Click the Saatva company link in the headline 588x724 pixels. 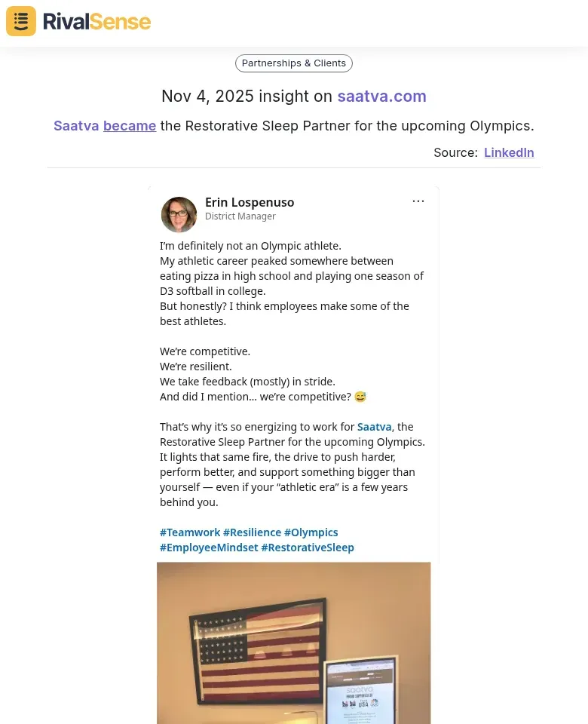coord(76,125)
